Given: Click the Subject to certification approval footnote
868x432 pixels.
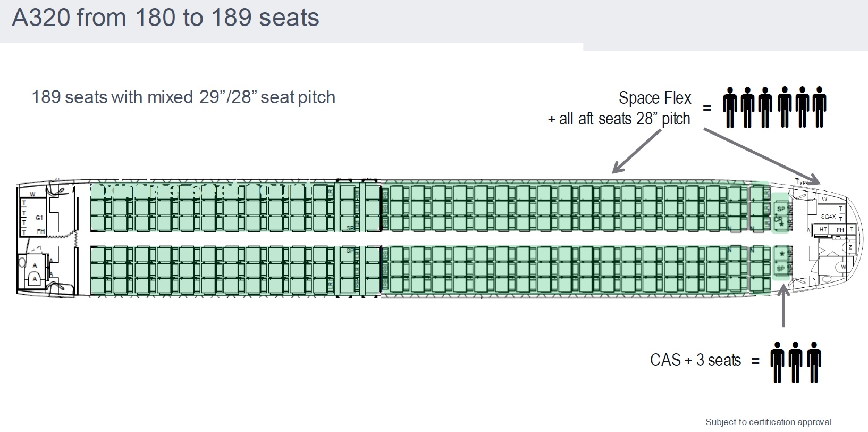Looking at the screenshot, I should (768, 422).
